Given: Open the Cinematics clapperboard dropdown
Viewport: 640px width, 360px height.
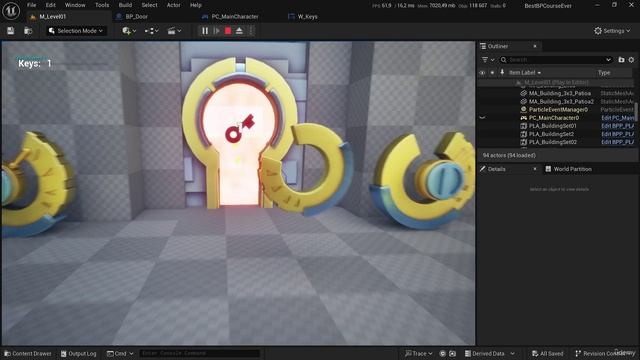Looking at the screenshot, I should [x=174, y=31].
